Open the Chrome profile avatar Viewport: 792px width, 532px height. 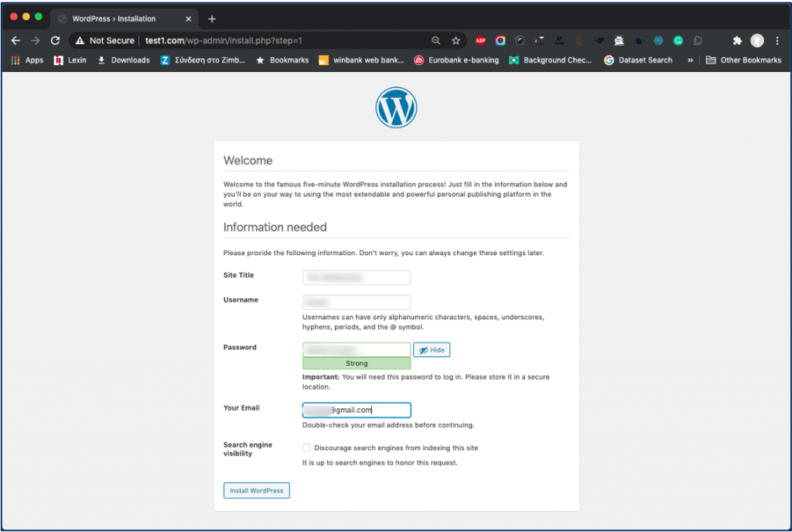coord(756,40)
